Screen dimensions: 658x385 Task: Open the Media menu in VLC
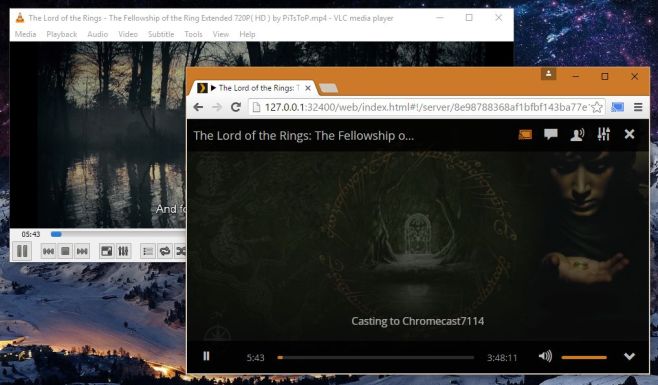click(25, 34)
